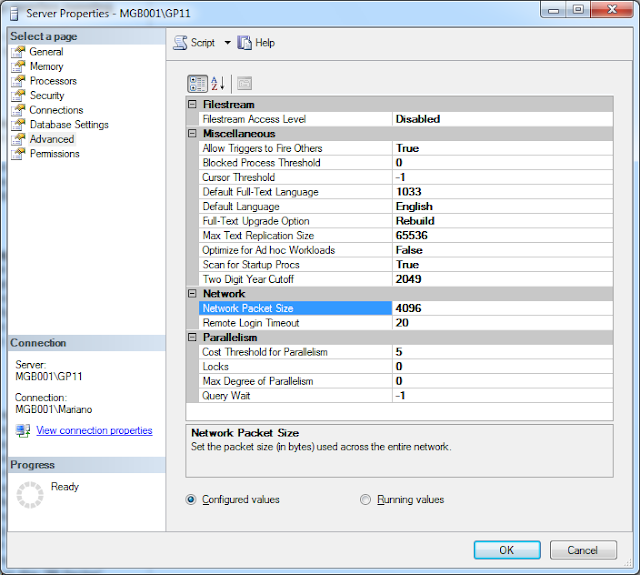Click the Cancel button

click(x=583, y=550)
